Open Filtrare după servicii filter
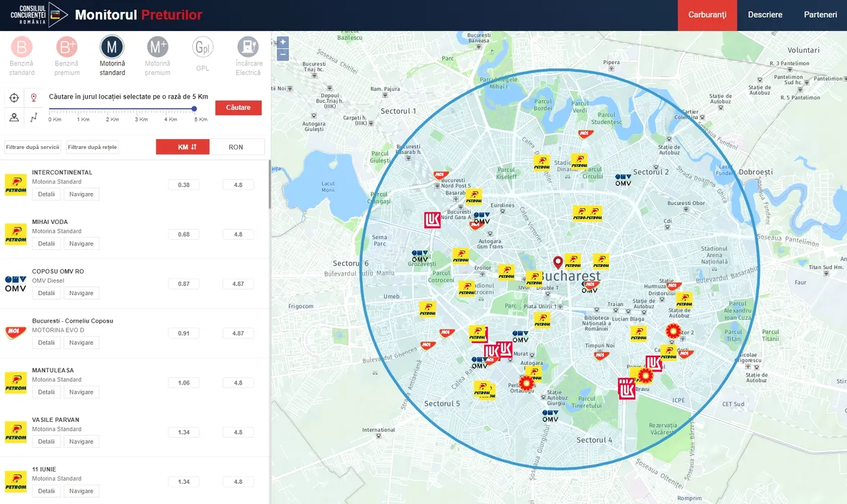Image resolution: width=847 pixels, height=504 pixels. point(33,147)
